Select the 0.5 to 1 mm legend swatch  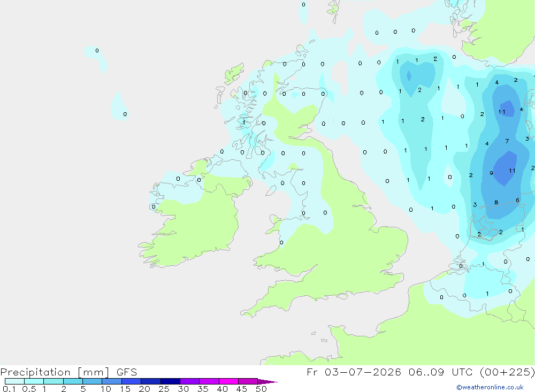(x=34, y=381)
